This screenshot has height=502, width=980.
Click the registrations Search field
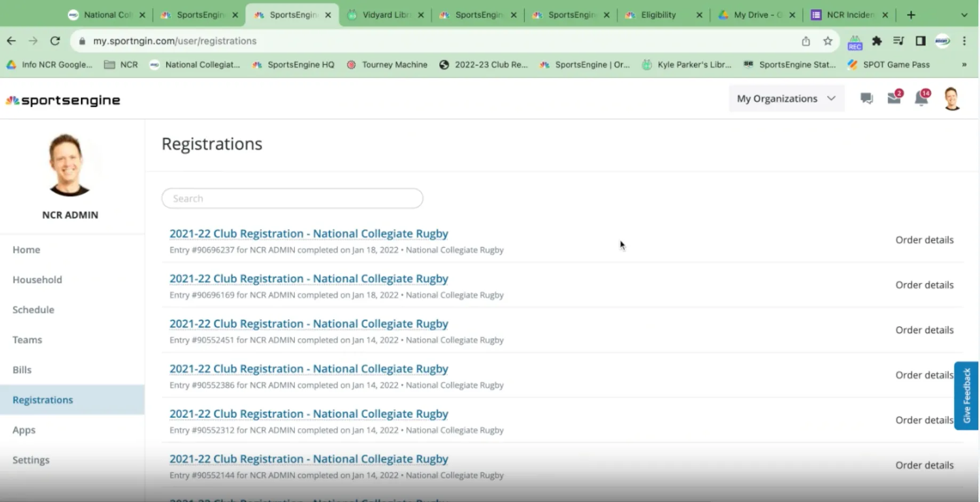[x=292, y=198]
